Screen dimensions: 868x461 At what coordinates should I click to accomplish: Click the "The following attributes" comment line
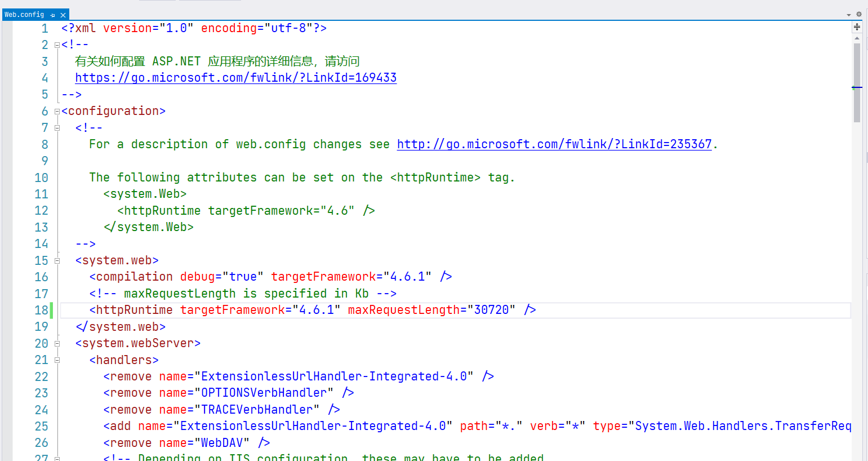coord(302,178)
